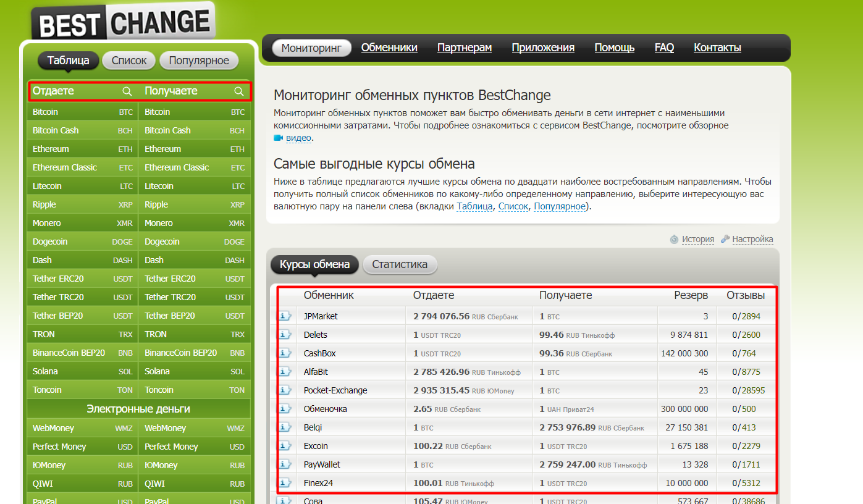Click search icon next to Получаете
Screen dimensions: 863x504
click(x=239, y=91)
